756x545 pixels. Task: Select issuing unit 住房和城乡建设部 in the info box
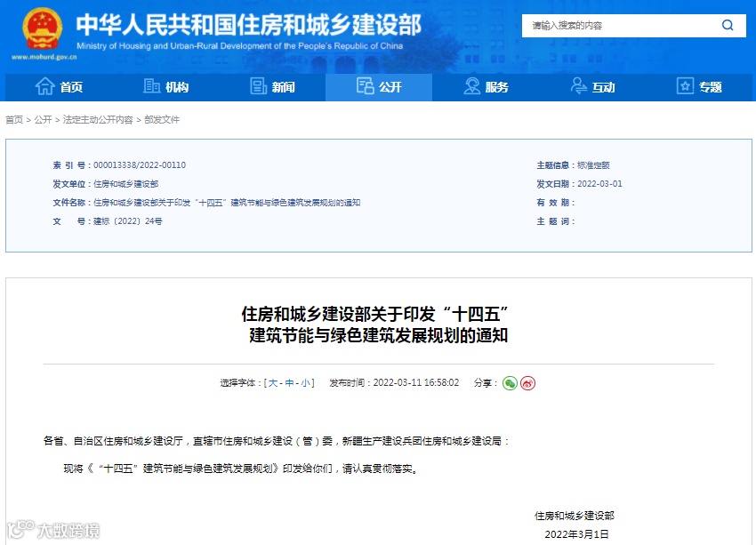pos(125,184)
